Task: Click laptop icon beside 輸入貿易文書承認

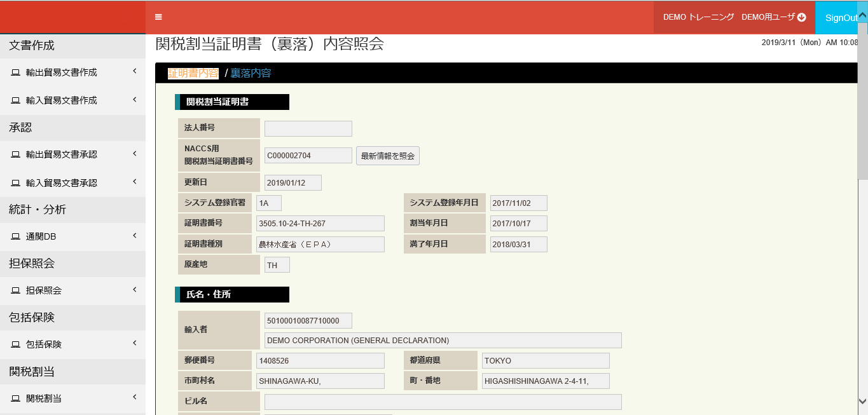Action: point(15,183)
